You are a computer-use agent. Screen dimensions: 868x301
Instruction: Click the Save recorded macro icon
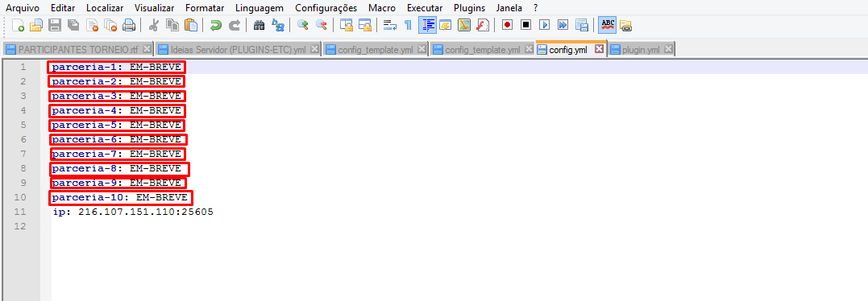click(x=581, y=25)
